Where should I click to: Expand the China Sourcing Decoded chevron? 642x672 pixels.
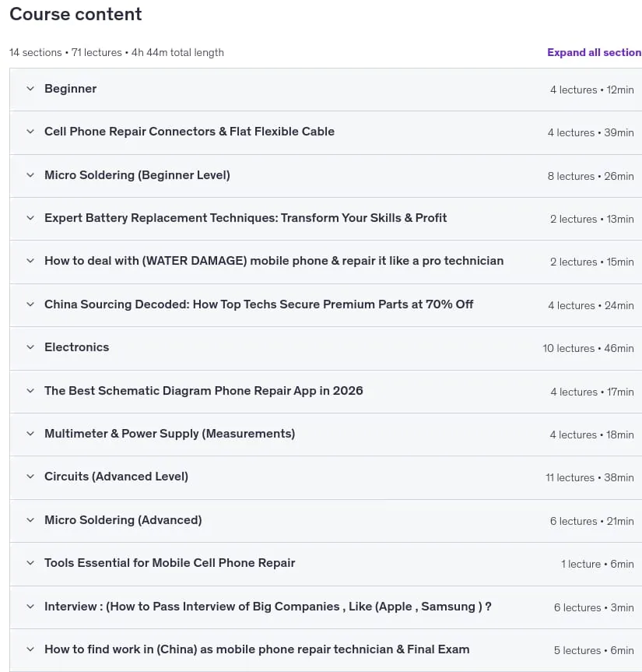coord(30,304)
